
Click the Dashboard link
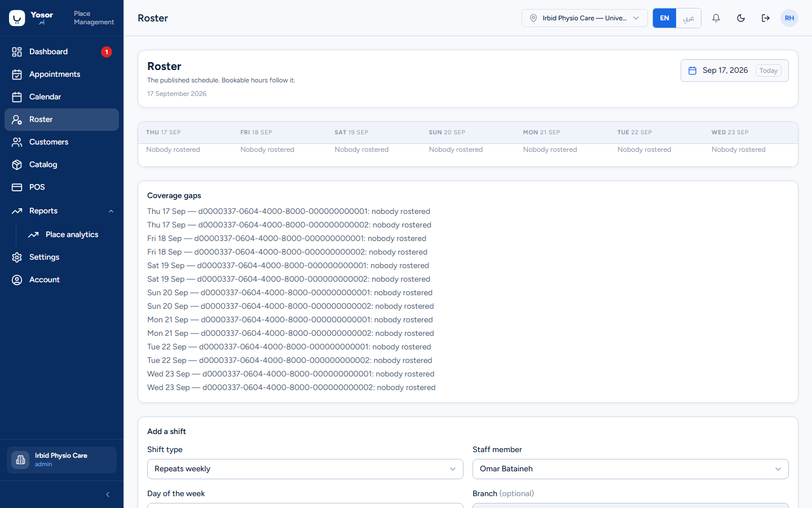tap(61, 52)
